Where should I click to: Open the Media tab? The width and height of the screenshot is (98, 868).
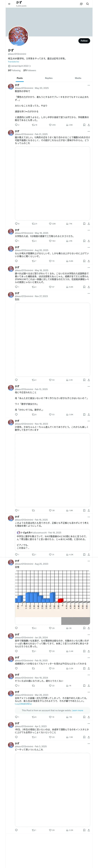[x=78, y=78]
